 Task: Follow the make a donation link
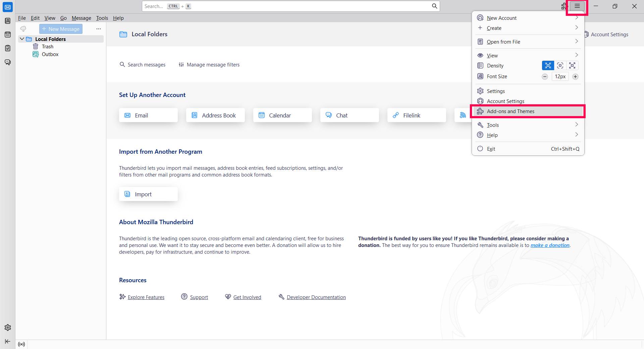pos(550,245)
